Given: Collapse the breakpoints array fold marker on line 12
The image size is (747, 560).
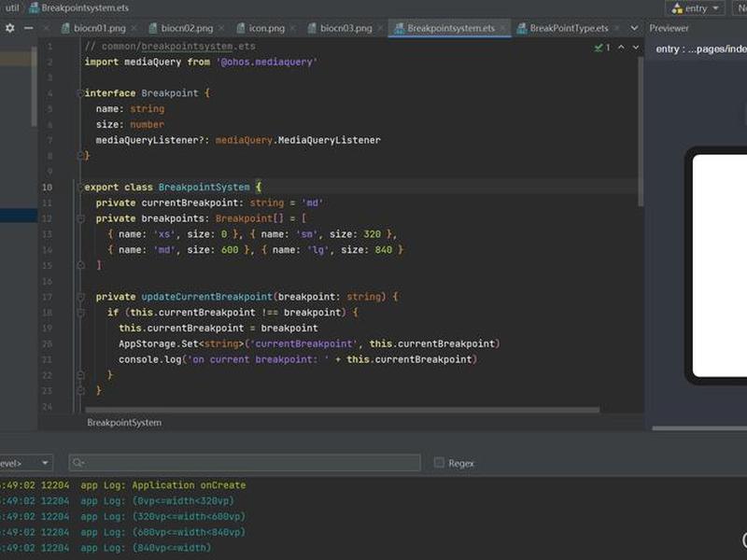Looking at the screenshot, I should tap(81, 219).
